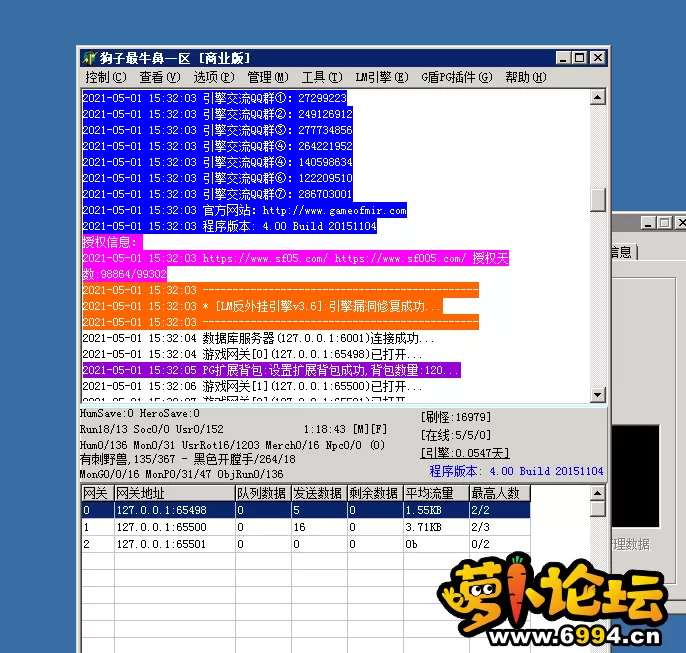Click the HumSave:0 HeroSave:0 status line
Screen dimensions: 686x653
140,413
